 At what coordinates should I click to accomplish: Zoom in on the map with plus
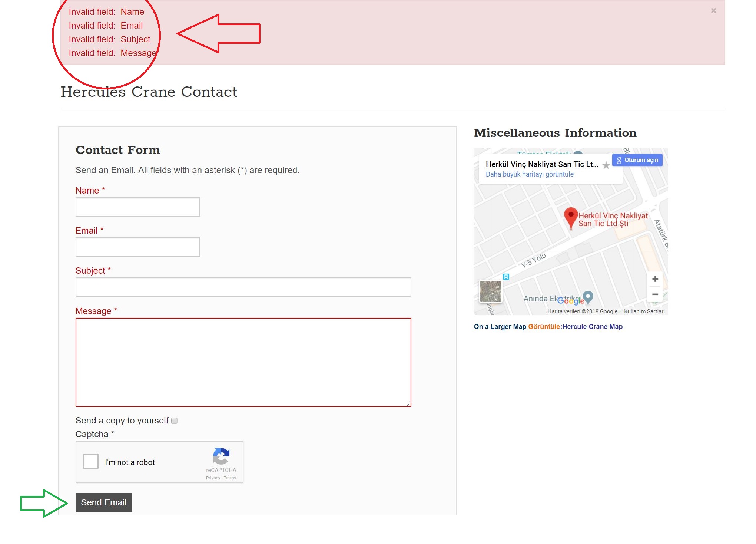[x=655, y=279]
